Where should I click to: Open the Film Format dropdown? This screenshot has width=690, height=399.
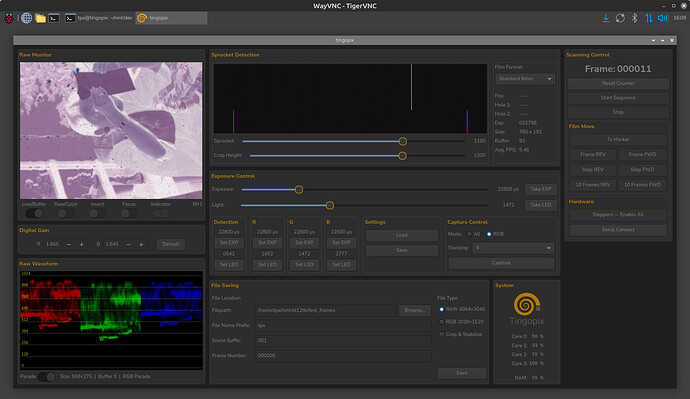click(525, 79)
